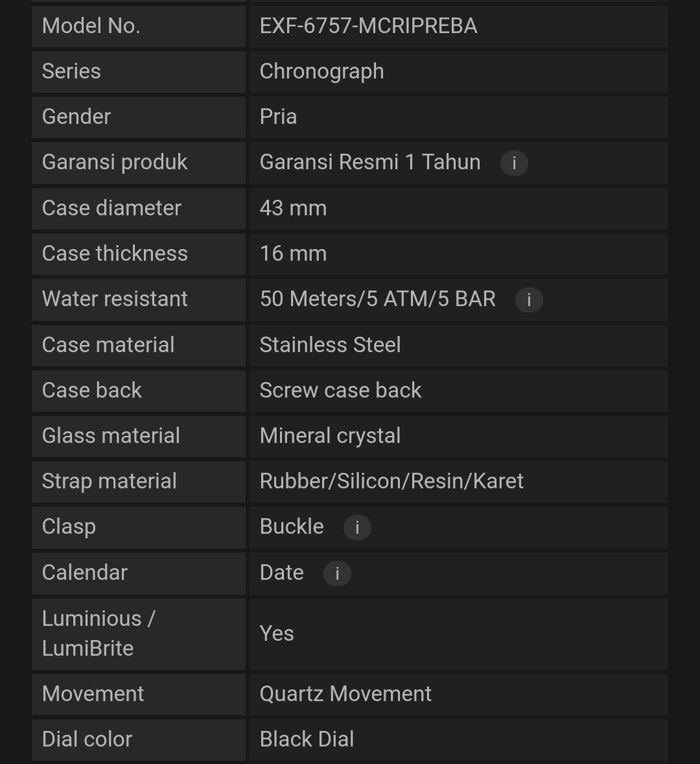This screenshot has width=700, height=764.
Task: Click the Luminious / LumiBrite label
Action: [x=99, y=634]
